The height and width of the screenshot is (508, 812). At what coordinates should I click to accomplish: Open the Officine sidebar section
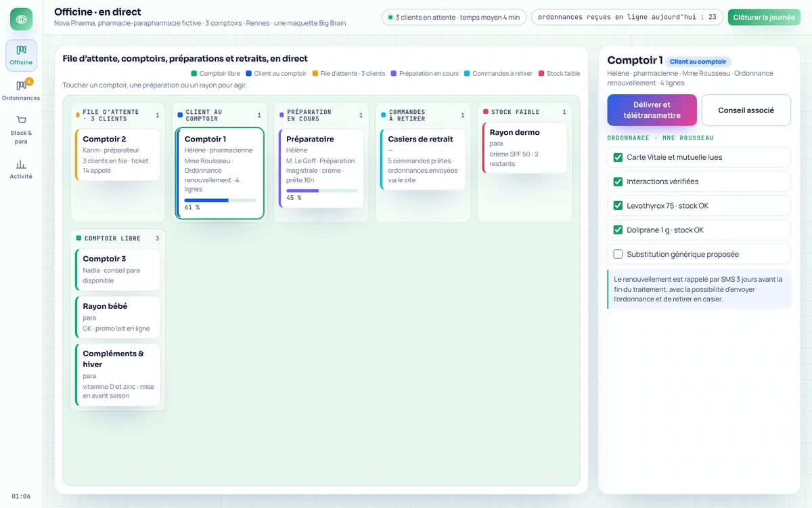21,56
